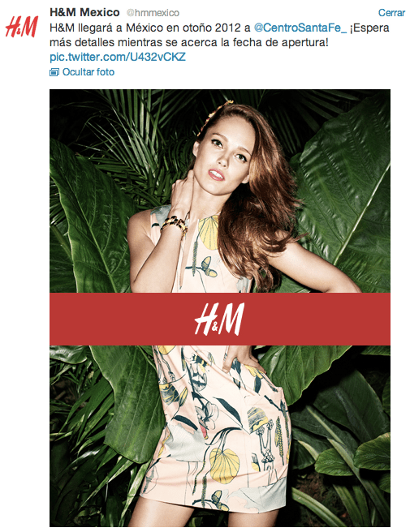Open the embedded campaign photo
This screenshot has height=532, width=410.
220,307
